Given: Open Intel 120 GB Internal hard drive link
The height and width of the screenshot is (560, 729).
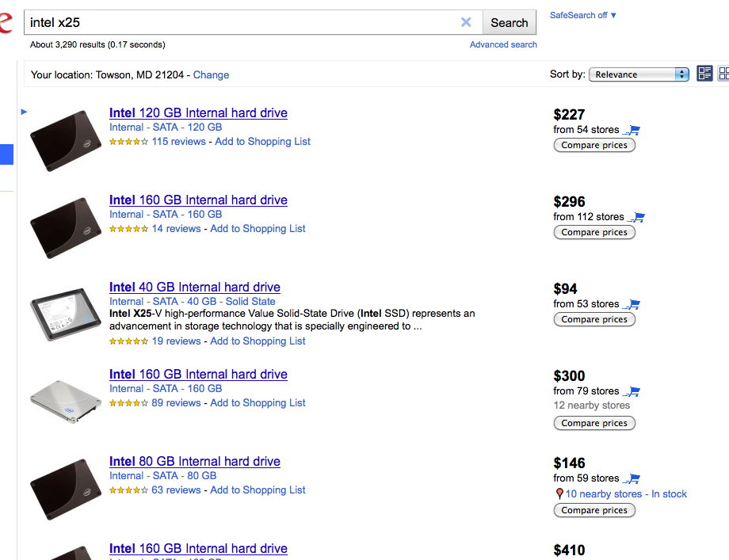Looking at the screenshot, I should (x=198, y=113).
